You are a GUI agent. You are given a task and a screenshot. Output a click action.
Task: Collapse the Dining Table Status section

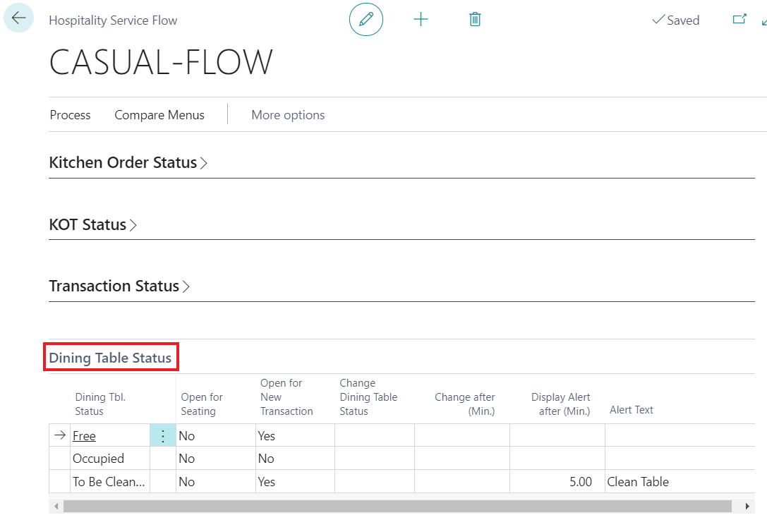tap(110, 358)
